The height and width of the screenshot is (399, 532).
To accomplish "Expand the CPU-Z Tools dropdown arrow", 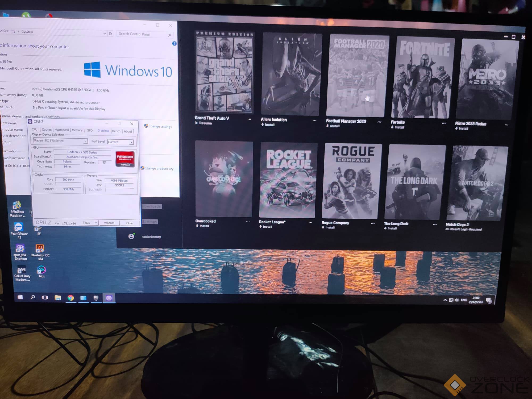I will tap(96, 223).
